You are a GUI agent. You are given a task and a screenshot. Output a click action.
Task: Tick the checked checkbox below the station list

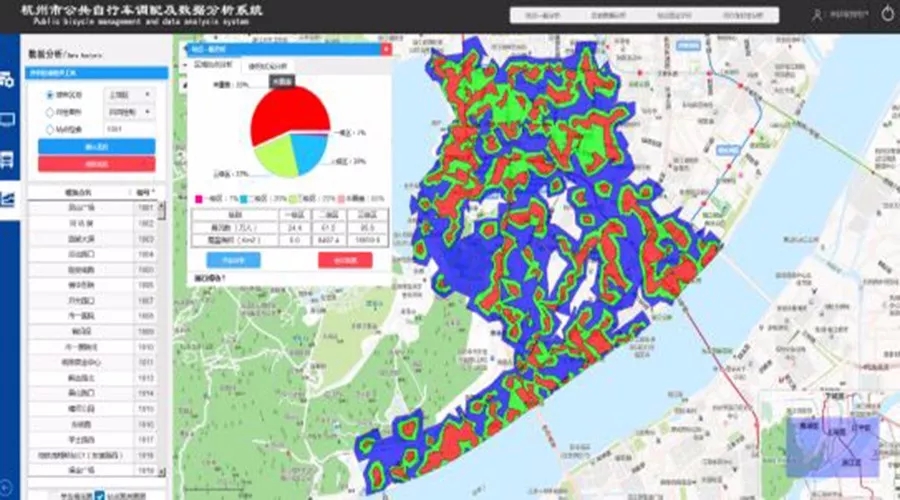click(x=99, y=495)
